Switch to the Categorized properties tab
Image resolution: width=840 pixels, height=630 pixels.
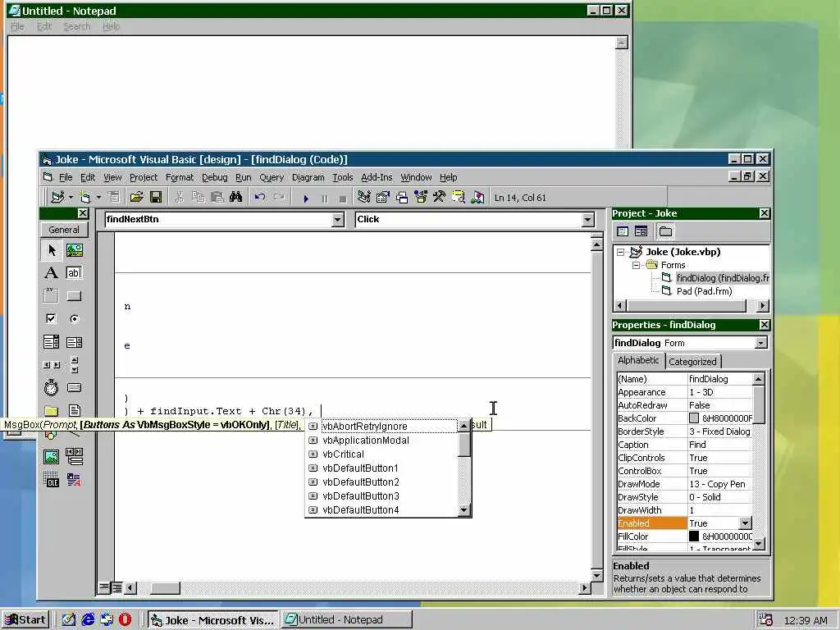pos(692,362)
